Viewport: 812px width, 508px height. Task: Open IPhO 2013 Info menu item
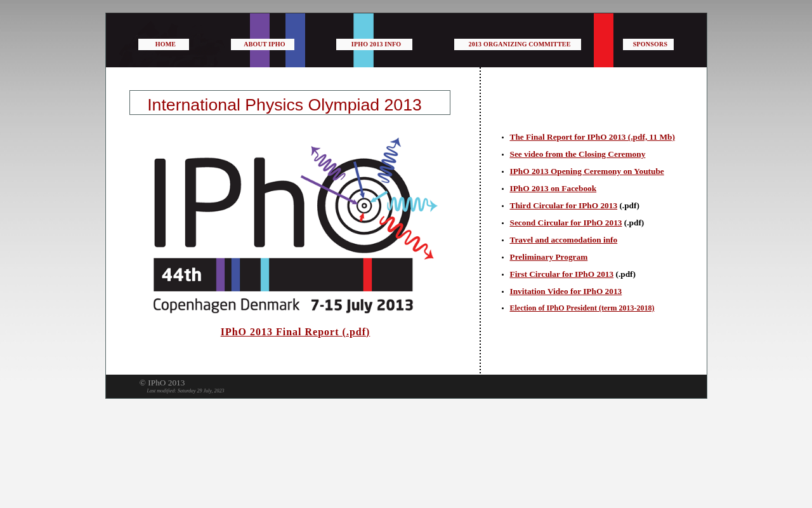point(374,44)
